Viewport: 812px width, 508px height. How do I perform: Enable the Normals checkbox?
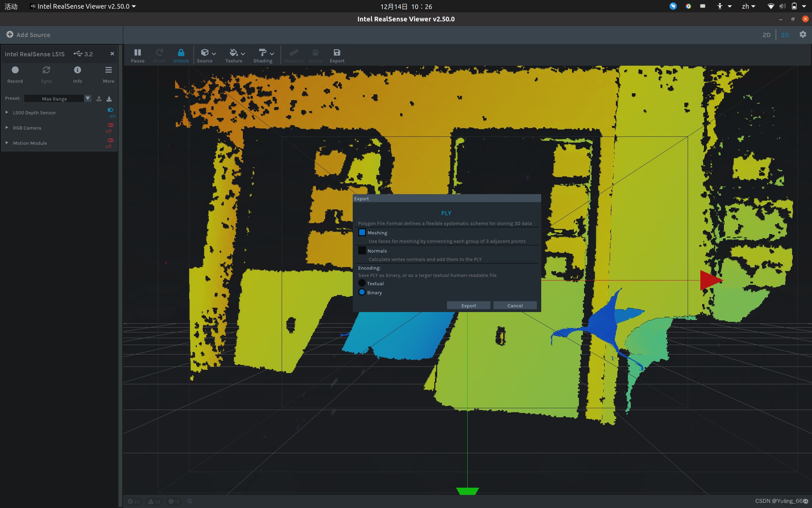click(362, 250)
